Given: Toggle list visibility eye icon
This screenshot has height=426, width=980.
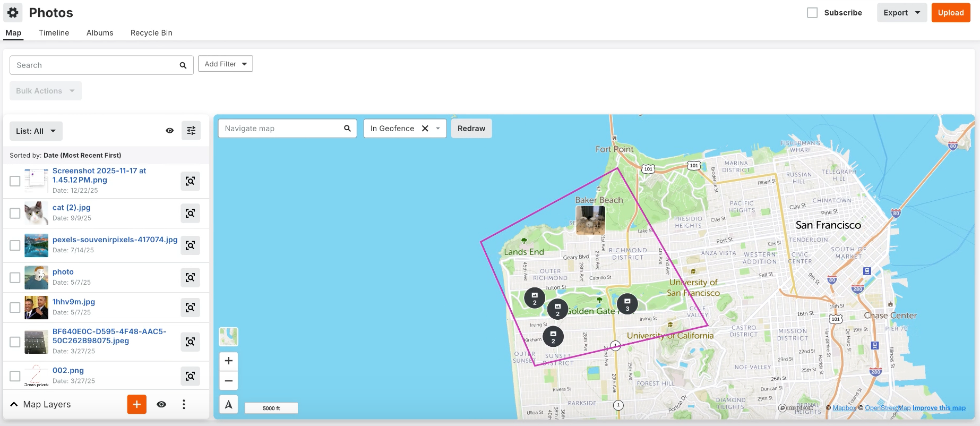Looking at the screenshot, I should click(170, 131).
